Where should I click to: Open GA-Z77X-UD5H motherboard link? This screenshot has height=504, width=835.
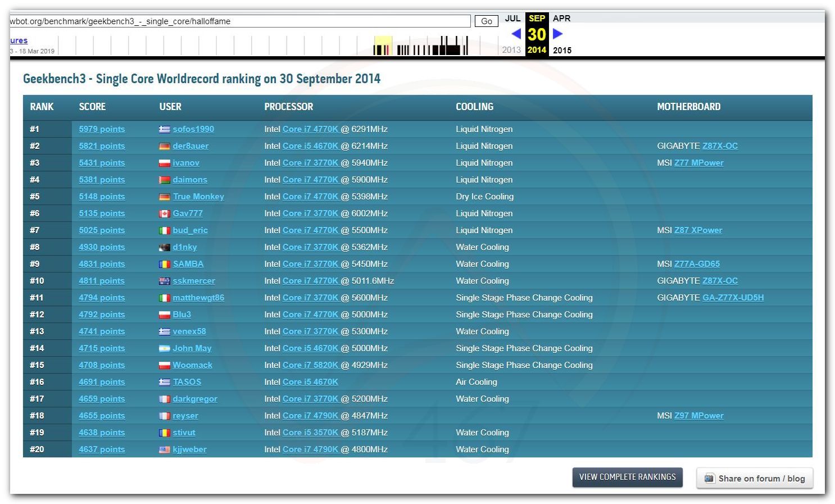point(733,298)
